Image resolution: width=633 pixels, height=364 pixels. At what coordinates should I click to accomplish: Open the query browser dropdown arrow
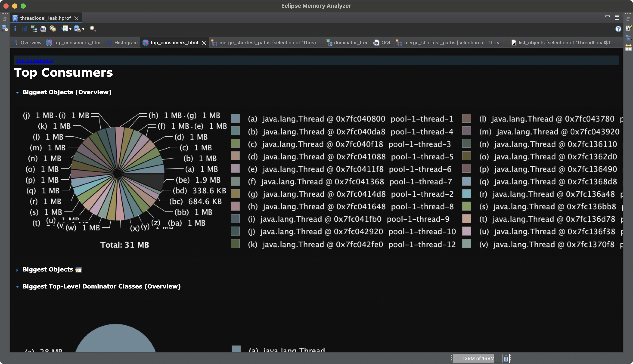point(83,29)
